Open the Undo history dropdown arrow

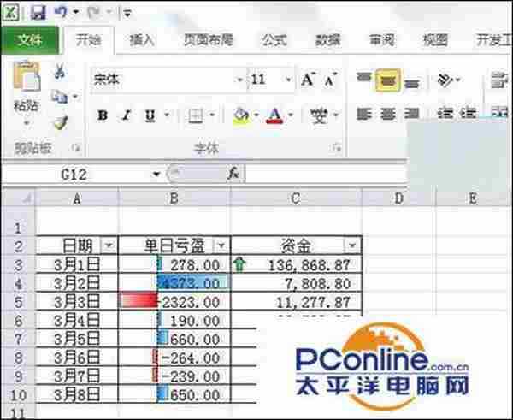coord(75,13)
